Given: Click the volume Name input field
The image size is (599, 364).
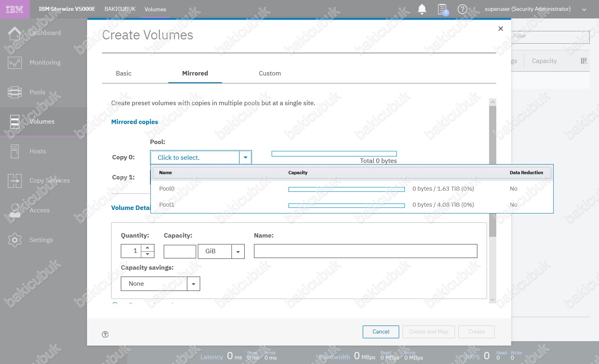Looking at the screenshot, I should 365,251.
